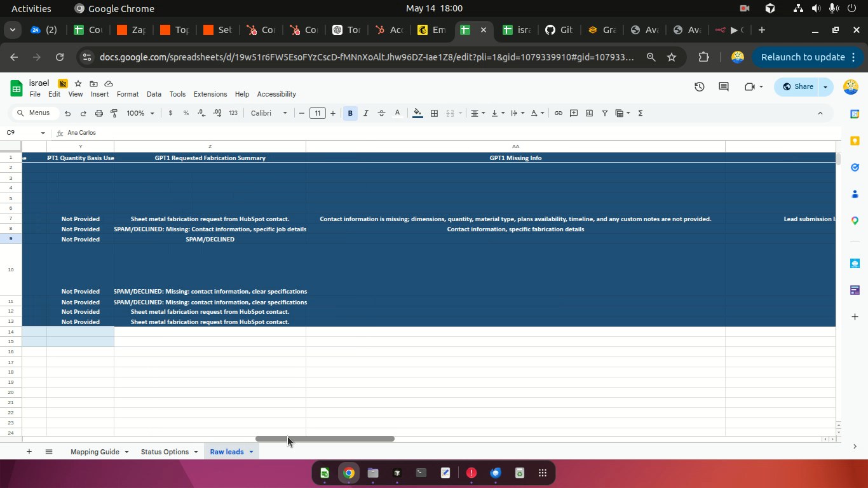This screenshot has width=868, height=488.
Task: Format as percent
Action: tap(186, 113)
